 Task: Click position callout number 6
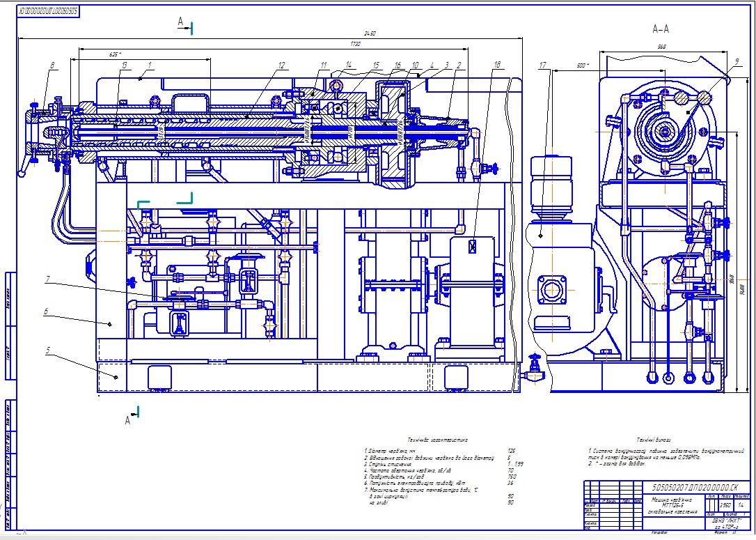point(46,311)
